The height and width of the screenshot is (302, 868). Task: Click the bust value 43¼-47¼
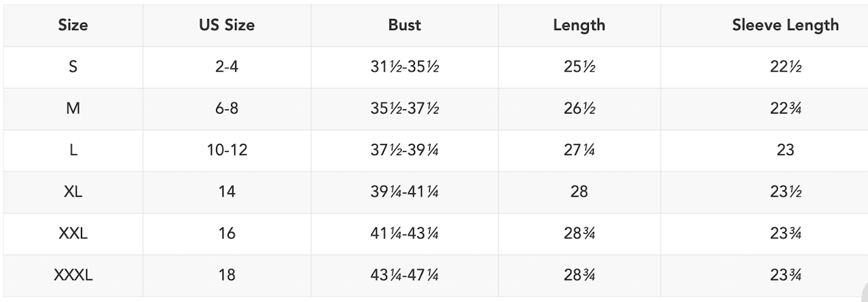[404, 275]
